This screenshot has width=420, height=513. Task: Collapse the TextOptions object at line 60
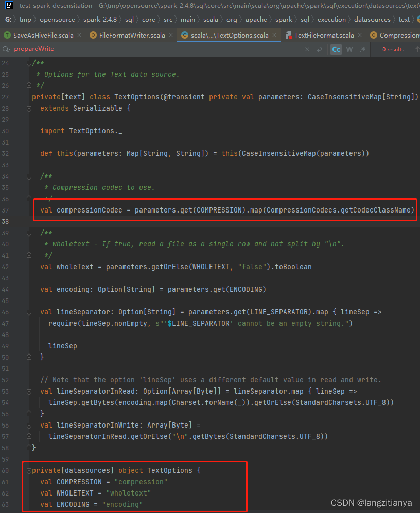tap(29, 470)
